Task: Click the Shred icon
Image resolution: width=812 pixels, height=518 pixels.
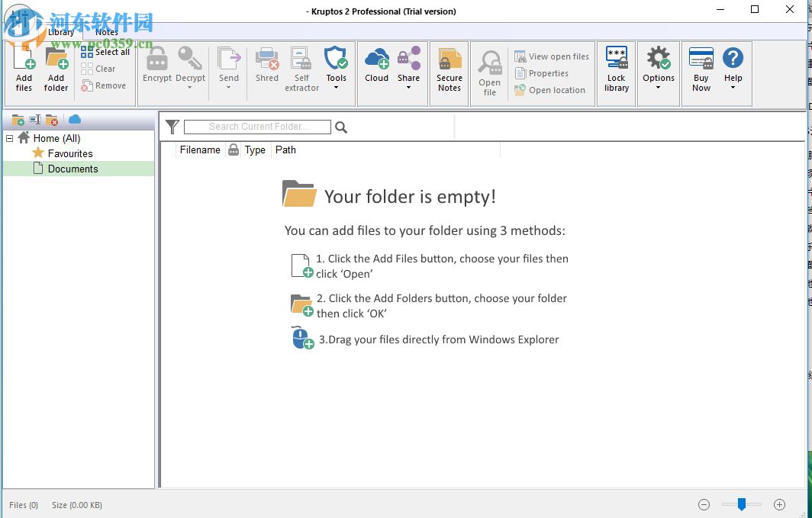Action: pyautogui.click(x=267, y=58)
